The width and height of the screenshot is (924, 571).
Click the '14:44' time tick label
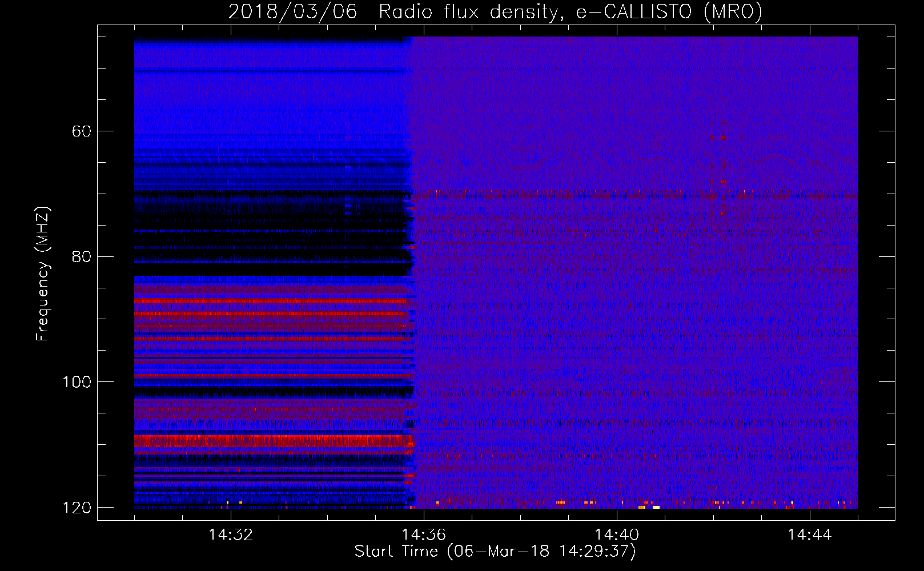click(x=810, y=535)
